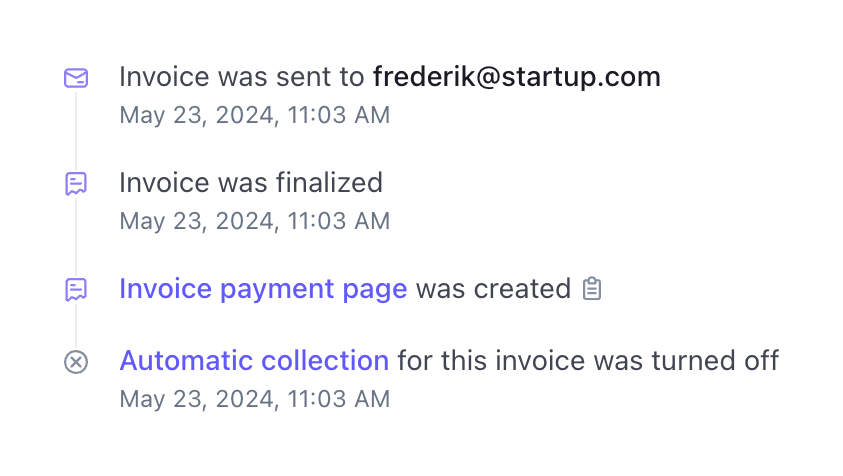Select the 'Invoice was finalized' event text

tap(250, 183)
